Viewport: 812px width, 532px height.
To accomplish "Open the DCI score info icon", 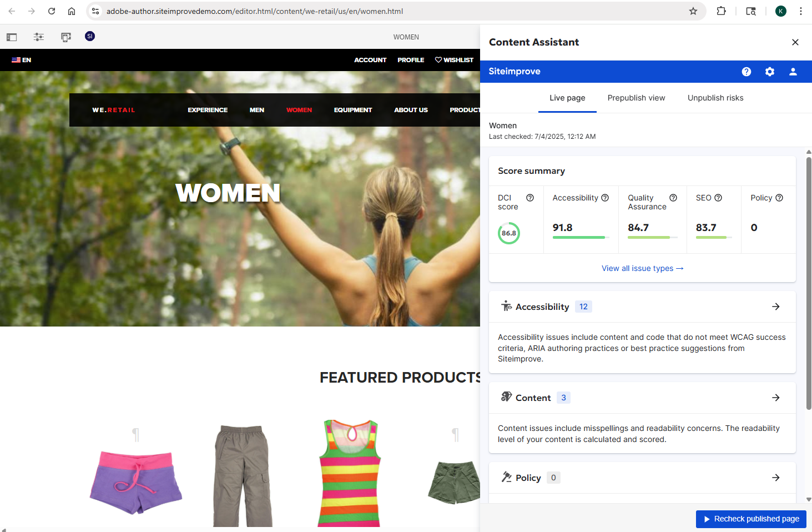I will tap(529, 197).
